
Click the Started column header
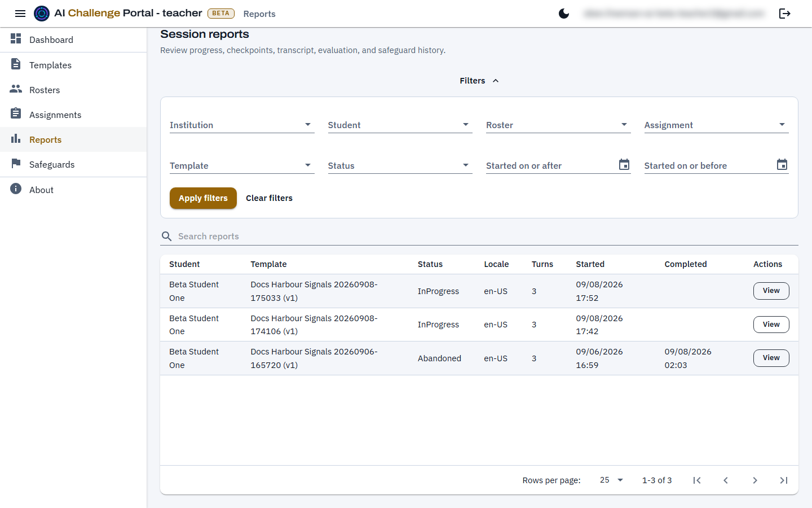[x=590, y=264]
